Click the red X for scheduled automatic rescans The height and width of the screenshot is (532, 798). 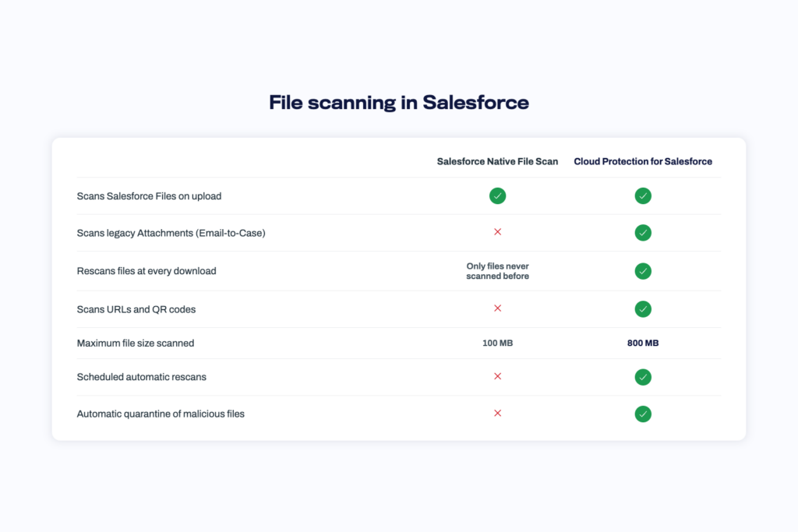[x=498, y=376]
